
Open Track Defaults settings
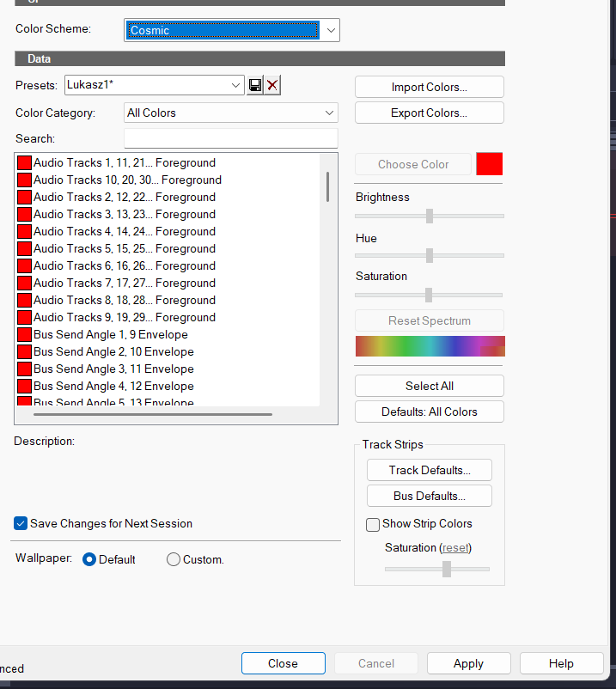(x=429, y=470)
